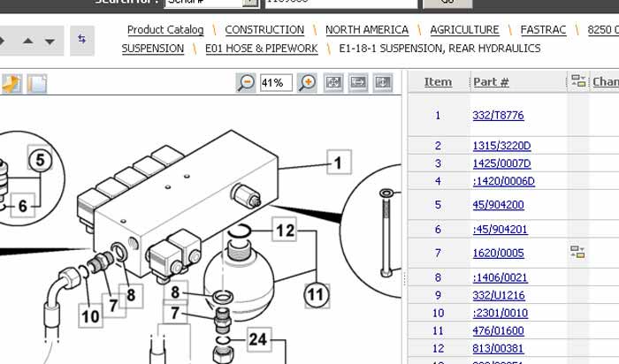Image resolution: width=619 pixels, height=364 pixels.
Task: Open part number 1620/0005
Action: pos(498,254)
